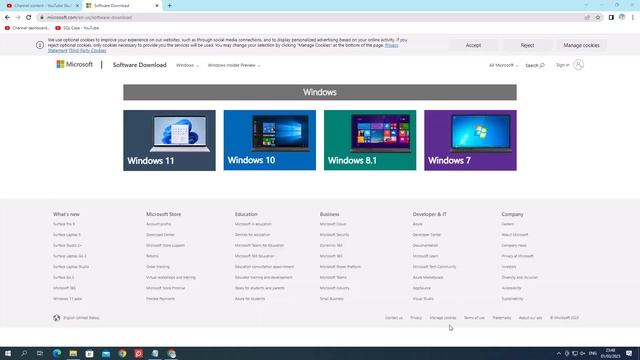Close the Software Download tab
The width and height of the screenshot is (640, 360).
(x=157, y=6)
